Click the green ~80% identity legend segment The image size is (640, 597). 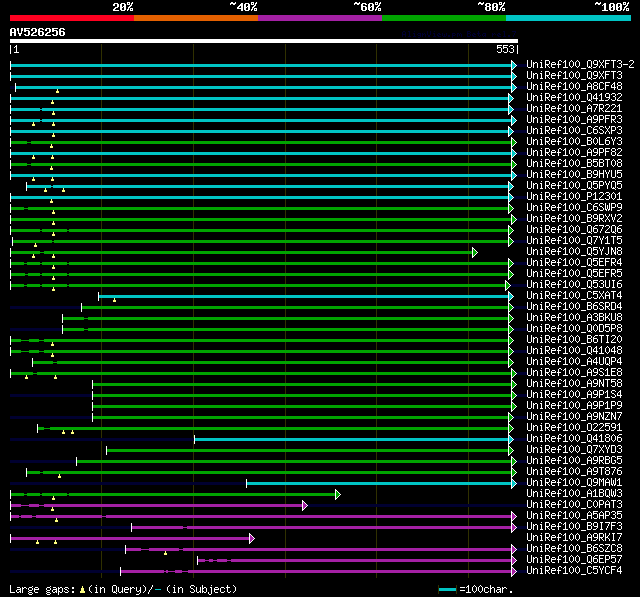444,18
